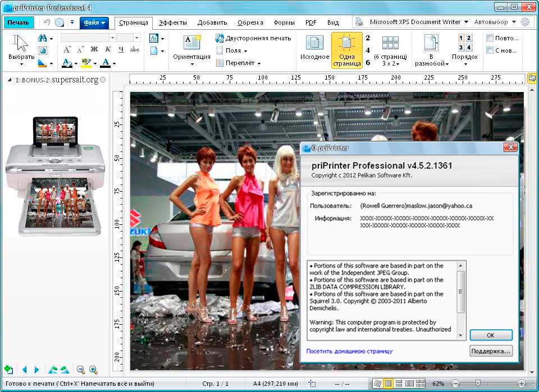This screenshot has width=539, height=392.
Task: Click the select page area icon
Action: [x=43, y=51]
